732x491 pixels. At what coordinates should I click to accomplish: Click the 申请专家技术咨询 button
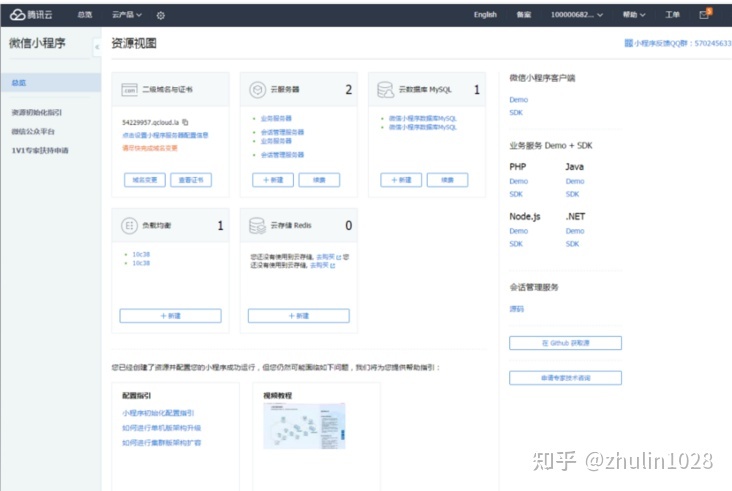(x=565, y=378)
